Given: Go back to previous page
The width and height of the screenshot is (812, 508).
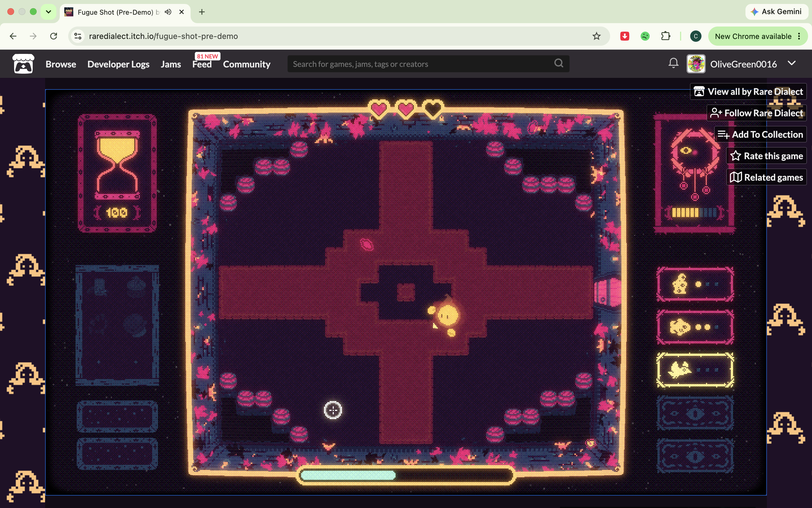Looking at the screenshot, I should (x=13, y=36).
